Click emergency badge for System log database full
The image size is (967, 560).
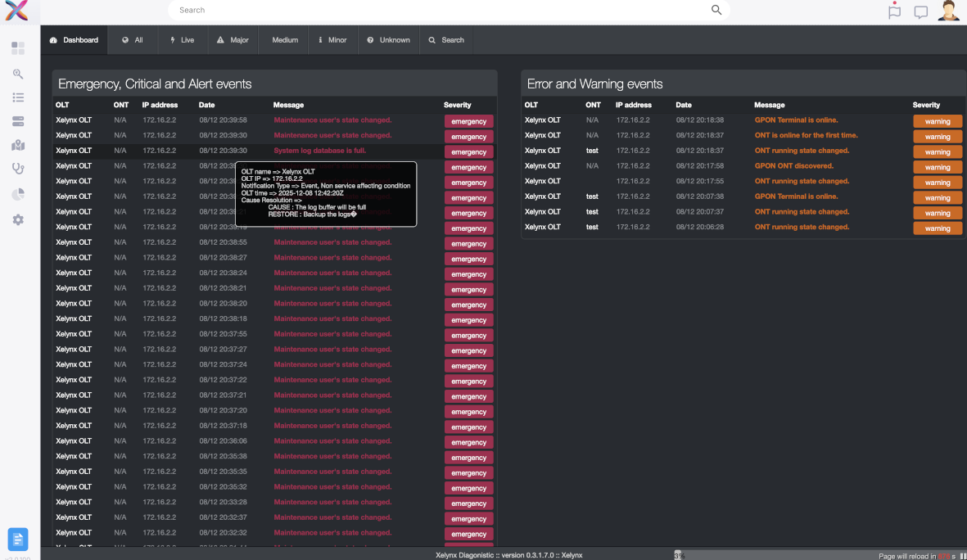click(x=468, y=151)
